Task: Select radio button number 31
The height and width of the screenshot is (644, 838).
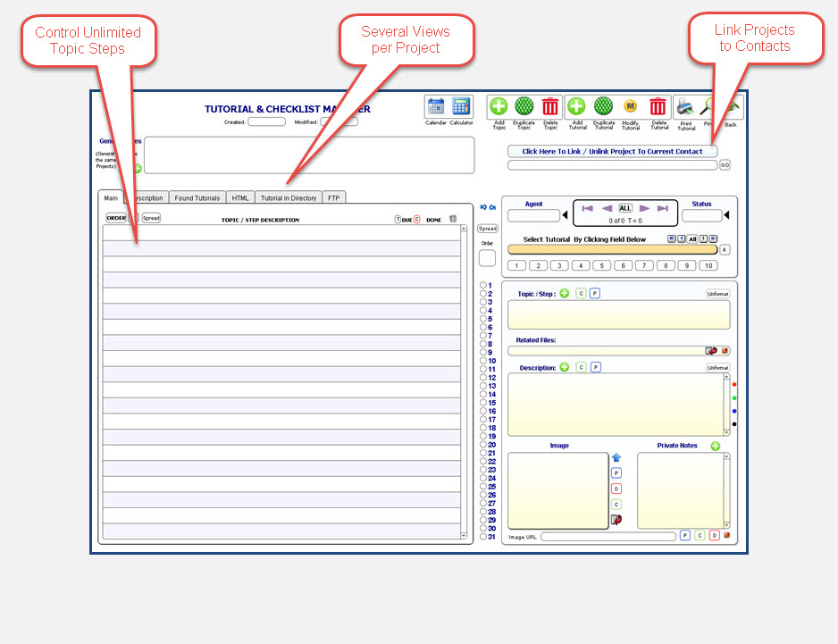Action: click(483, 537)
